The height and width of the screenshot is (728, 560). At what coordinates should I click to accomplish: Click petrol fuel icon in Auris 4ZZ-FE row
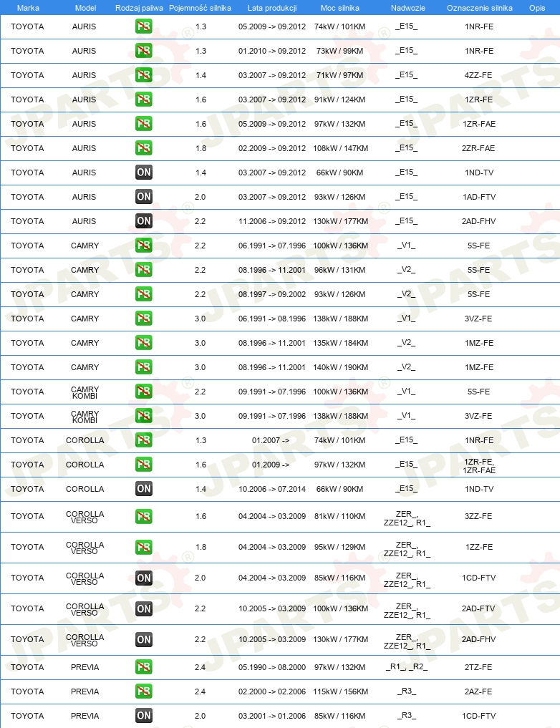[x=143, y=75]
